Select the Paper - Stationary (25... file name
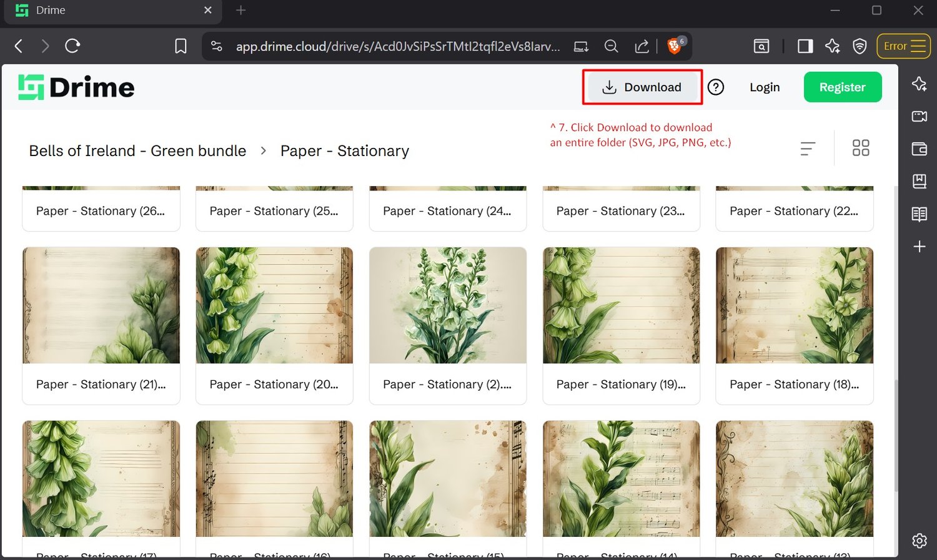This screenshot has height=560, width=937. [274, 211]
